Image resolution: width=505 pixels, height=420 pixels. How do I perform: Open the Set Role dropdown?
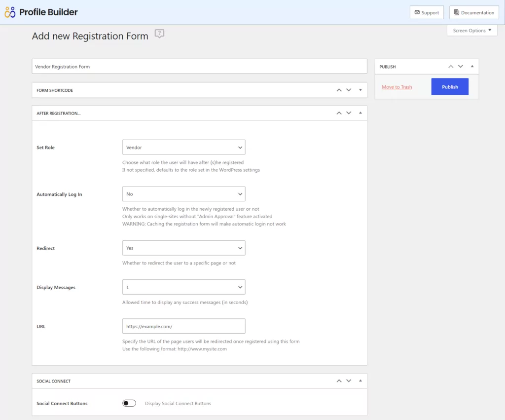pyautogui.click(x=183, y=147)
